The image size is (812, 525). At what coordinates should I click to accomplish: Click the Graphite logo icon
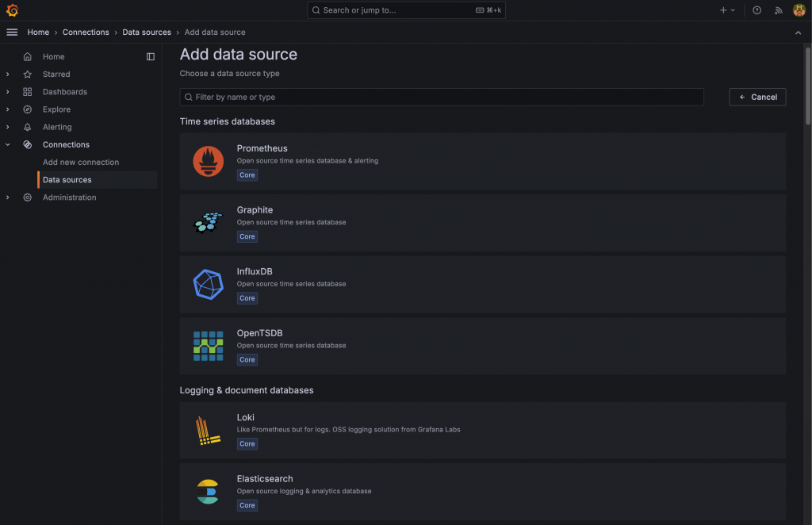point(209,223)
